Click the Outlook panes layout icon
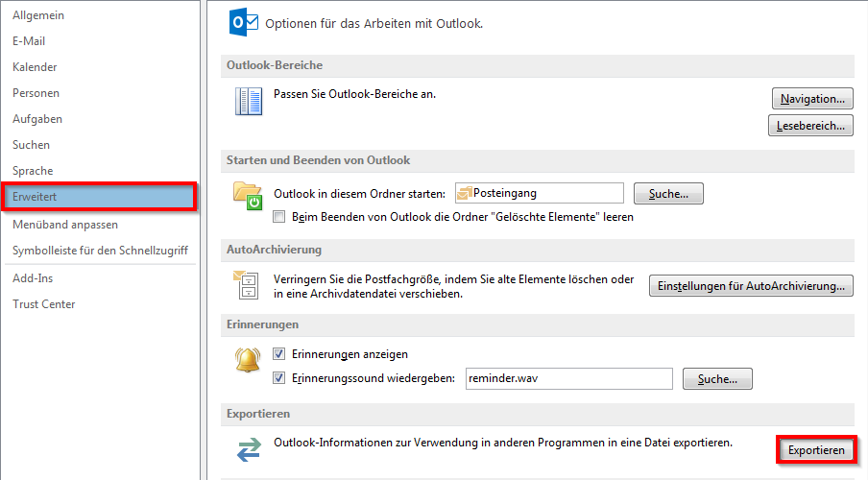 coord(249,102)
